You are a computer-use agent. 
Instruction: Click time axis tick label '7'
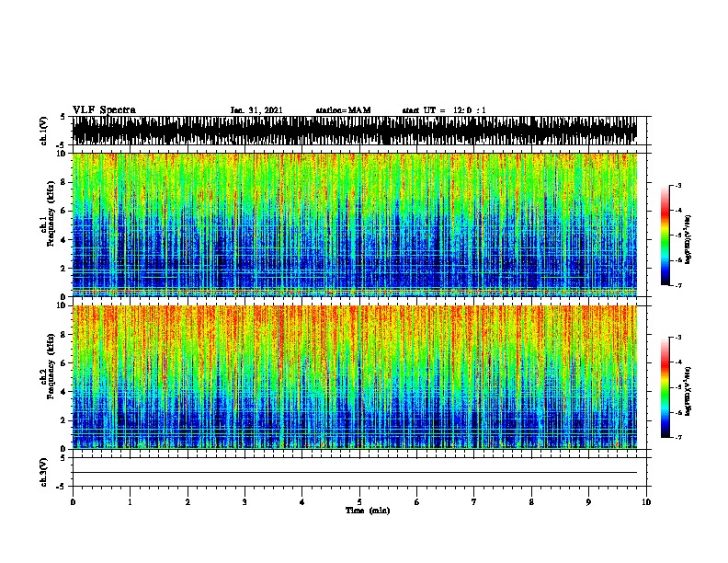(474, 502)
